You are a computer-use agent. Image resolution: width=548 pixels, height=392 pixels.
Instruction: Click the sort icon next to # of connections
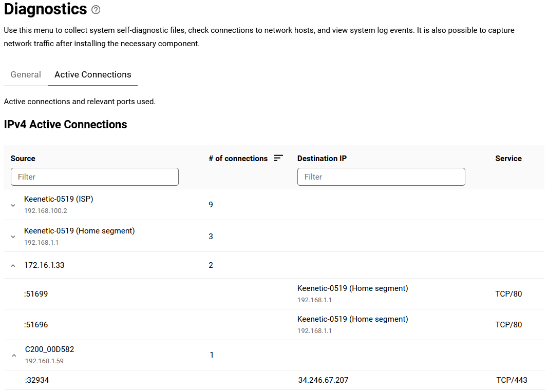click(278, 158)
